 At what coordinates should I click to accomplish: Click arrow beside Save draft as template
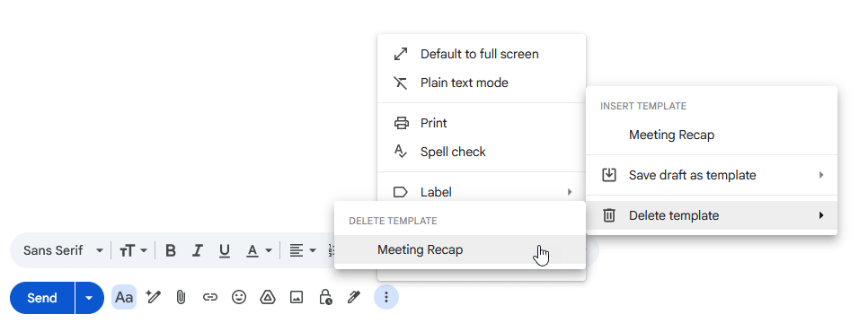[821, 175]
